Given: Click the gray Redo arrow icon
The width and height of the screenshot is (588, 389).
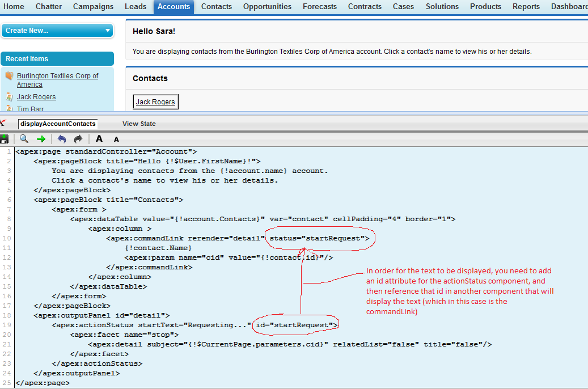Looking at the screenshot, I should (78, 139).
